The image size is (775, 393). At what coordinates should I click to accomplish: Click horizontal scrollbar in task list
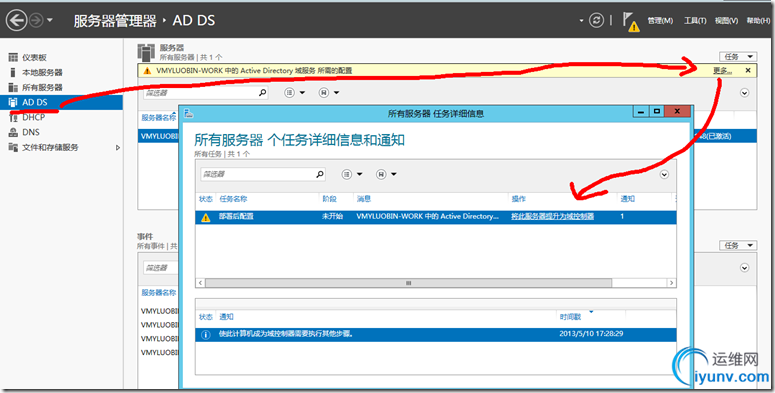tap(408, 283)
